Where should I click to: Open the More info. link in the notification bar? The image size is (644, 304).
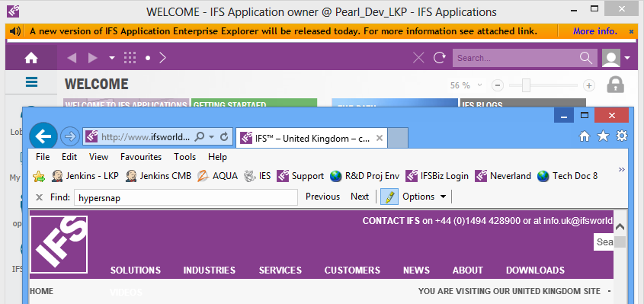click(595, 31)
